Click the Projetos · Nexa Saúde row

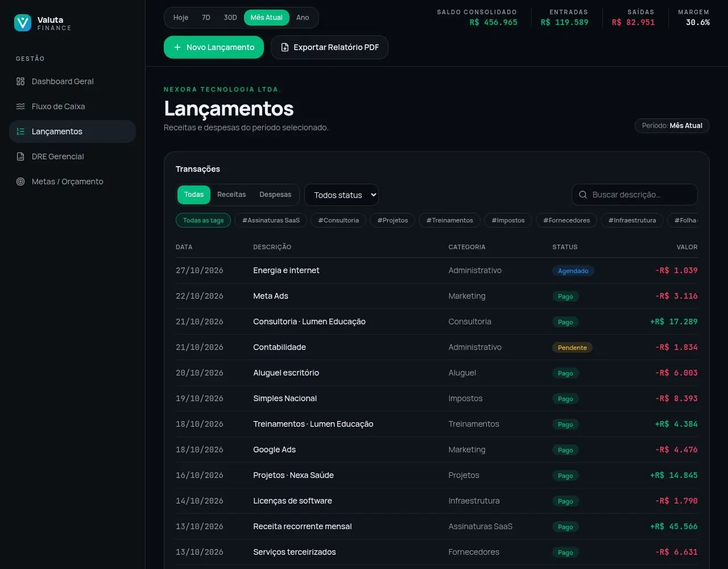pyautogui.click(x=437, y=475)
